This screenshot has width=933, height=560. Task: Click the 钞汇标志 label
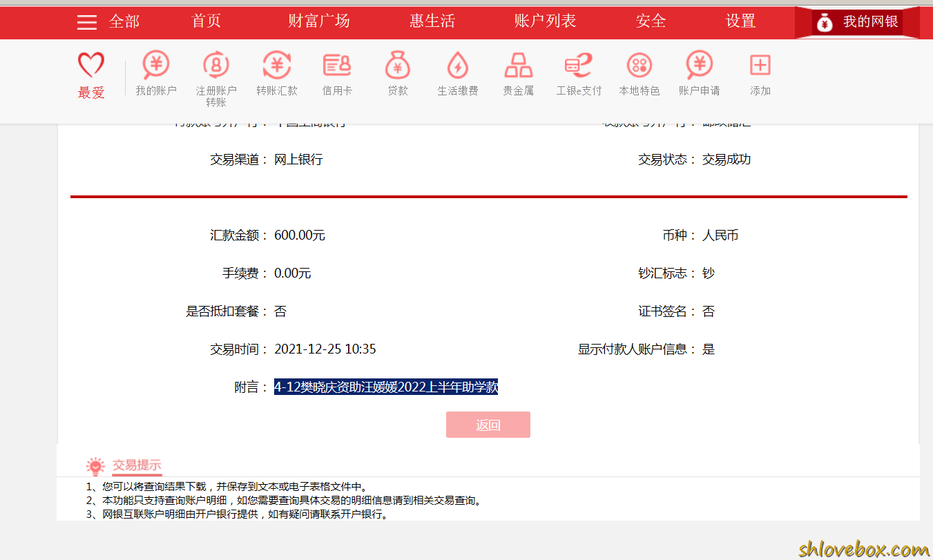click(x=667, y=273)
